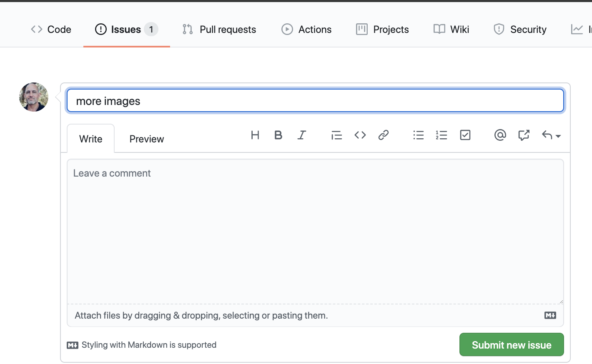The width and height of the screenshot is (592, 364).
Task: Open the saved replies dropdown
Action: tap(551, 135)
